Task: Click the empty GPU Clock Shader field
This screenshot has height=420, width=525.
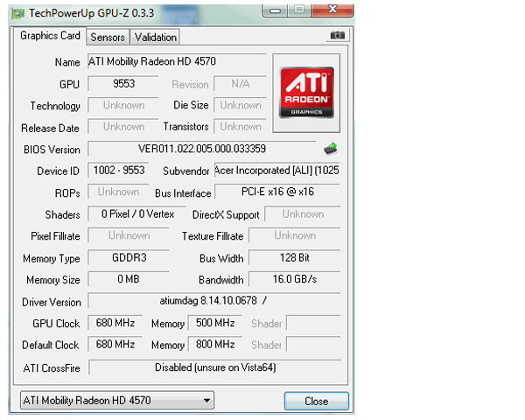Action: pos(313,323)
